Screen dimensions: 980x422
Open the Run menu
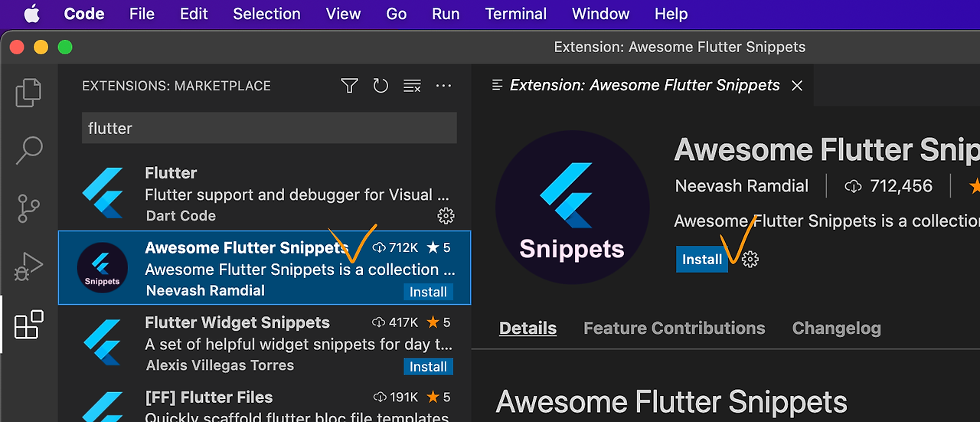click(446, 14)
